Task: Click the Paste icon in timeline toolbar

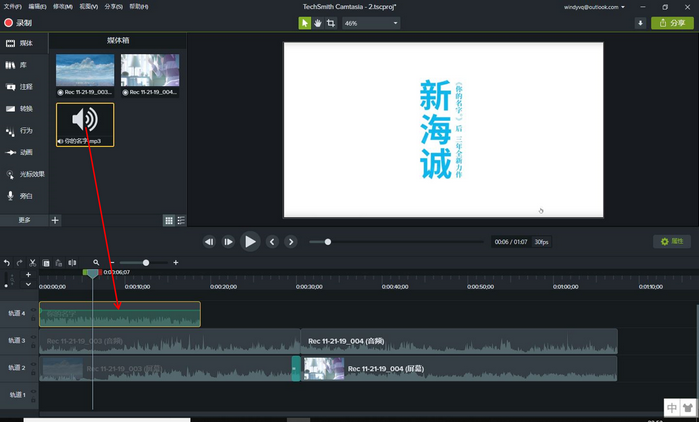Action: (x=59, y=263)
